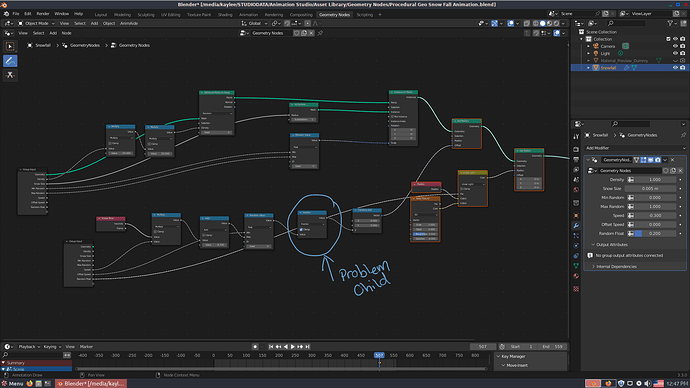Jump to timeline start frame button

[271, 347]
